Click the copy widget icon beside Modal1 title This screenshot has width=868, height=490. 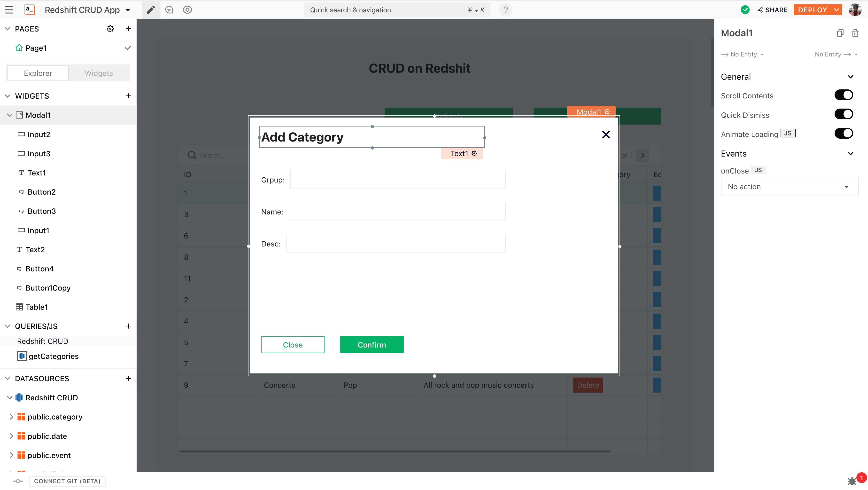point(840,33)
